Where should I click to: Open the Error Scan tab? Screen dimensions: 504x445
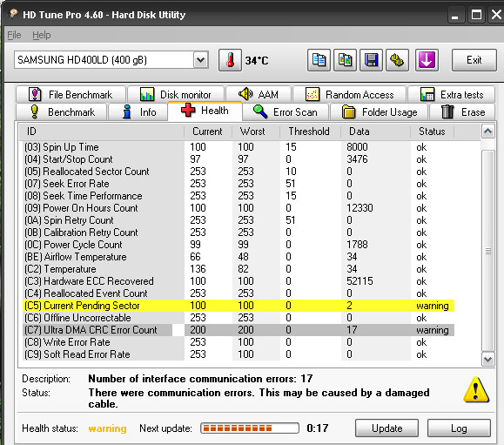click(x=286, y=111)
